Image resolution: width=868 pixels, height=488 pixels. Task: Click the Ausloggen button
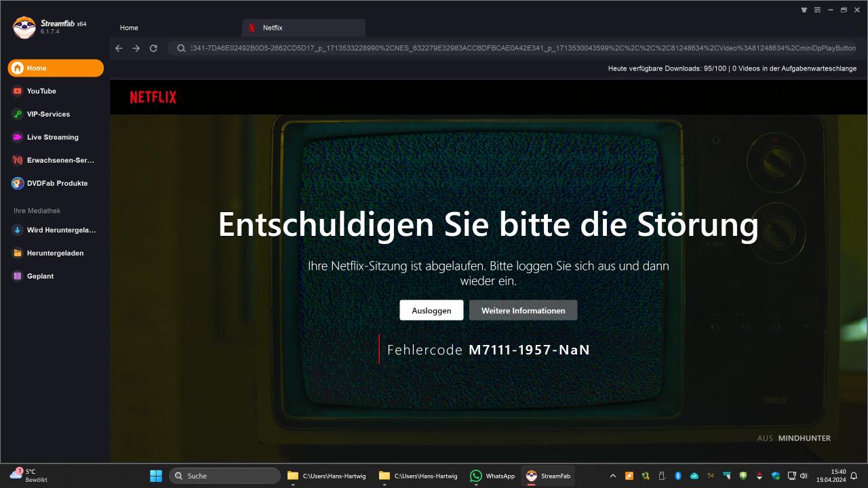pos(431,310)
